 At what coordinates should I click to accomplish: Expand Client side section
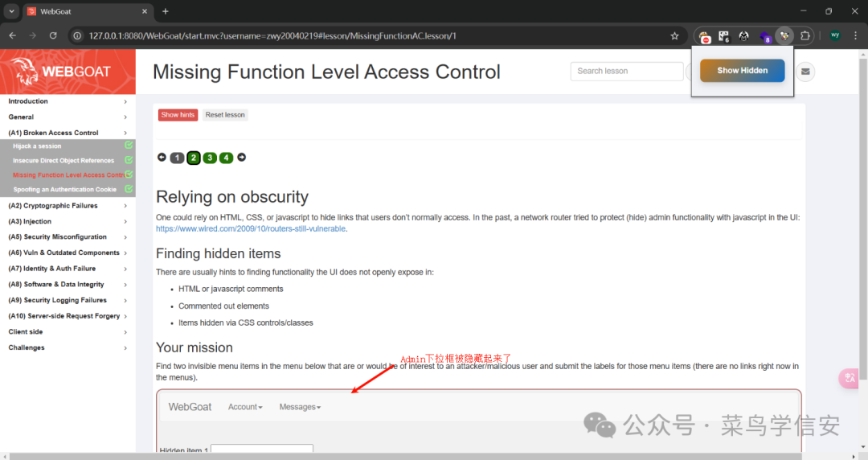(68, 332)
